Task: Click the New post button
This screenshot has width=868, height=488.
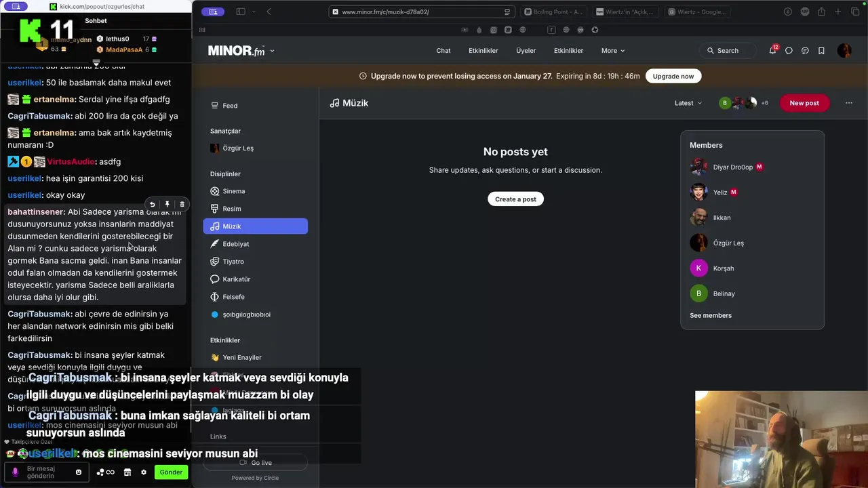Action: [x=804, y=103]
